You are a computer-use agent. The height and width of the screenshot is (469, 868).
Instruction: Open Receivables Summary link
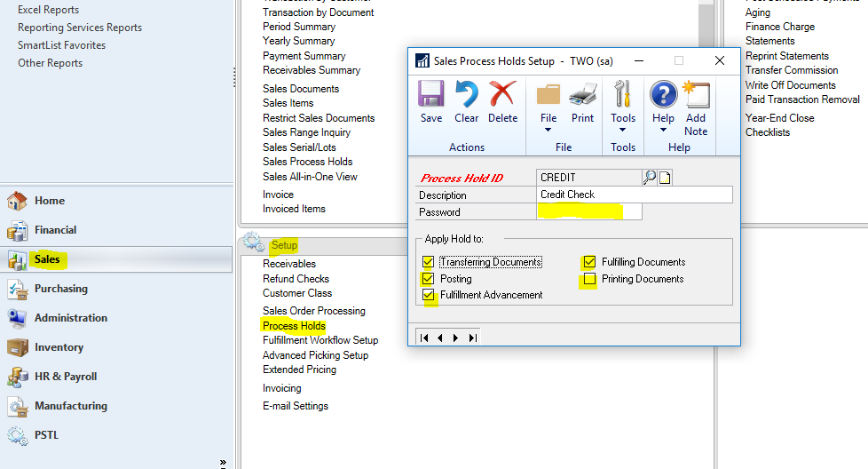coord(312,70)
